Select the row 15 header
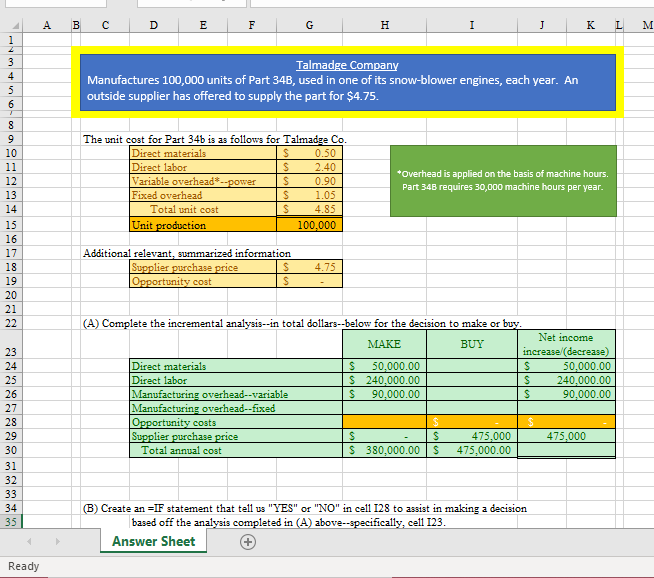The height and width of the screenshot is (578, 654). [9, 225]
